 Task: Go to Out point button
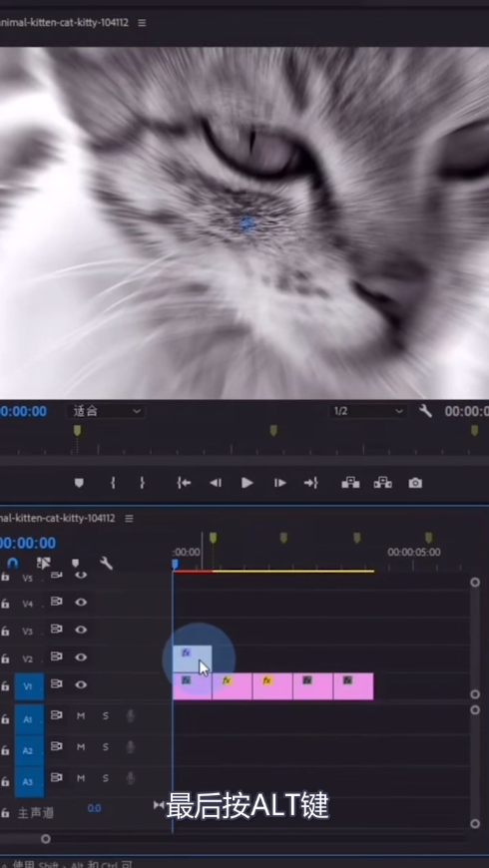[x=311, y=483]
